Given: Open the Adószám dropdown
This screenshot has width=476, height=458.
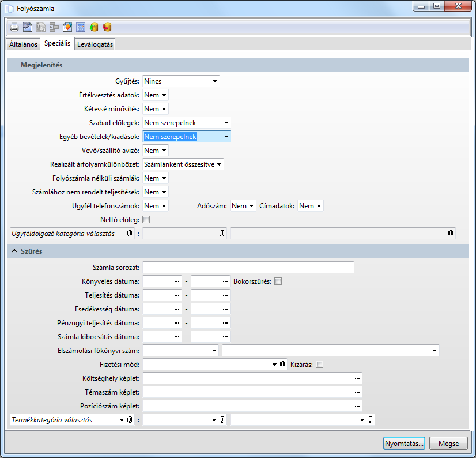Looking at the screenshot, I should (x=243, y=206).
